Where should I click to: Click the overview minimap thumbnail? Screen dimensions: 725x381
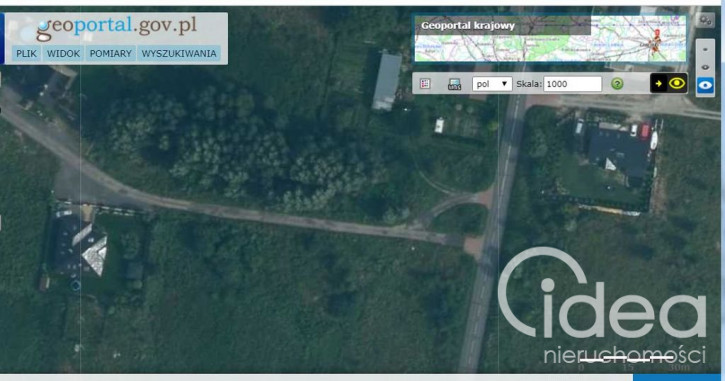pos(550,39)
